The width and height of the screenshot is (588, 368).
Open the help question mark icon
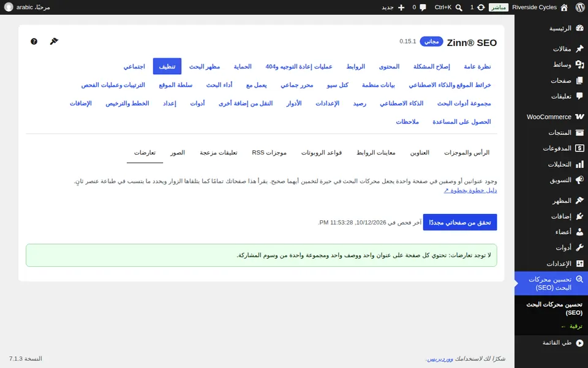[34, 41]
